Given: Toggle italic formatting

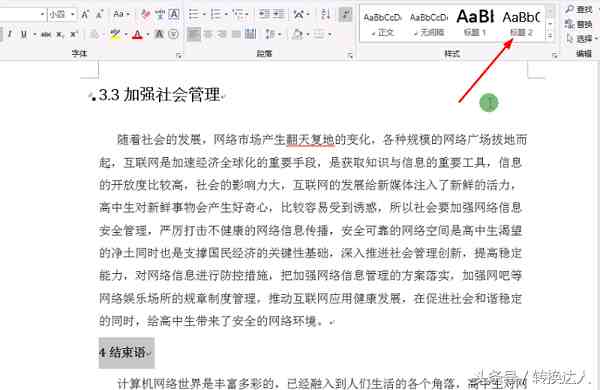Looking at the screenshot, I should (x=10, y=34).
